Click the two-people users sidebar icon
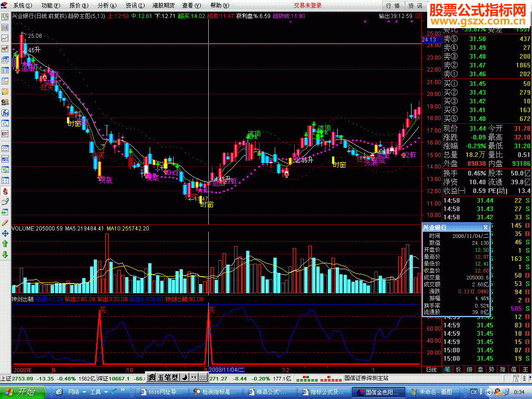The image size is (532, 399). pyautogui.click(x=5, y=102)
